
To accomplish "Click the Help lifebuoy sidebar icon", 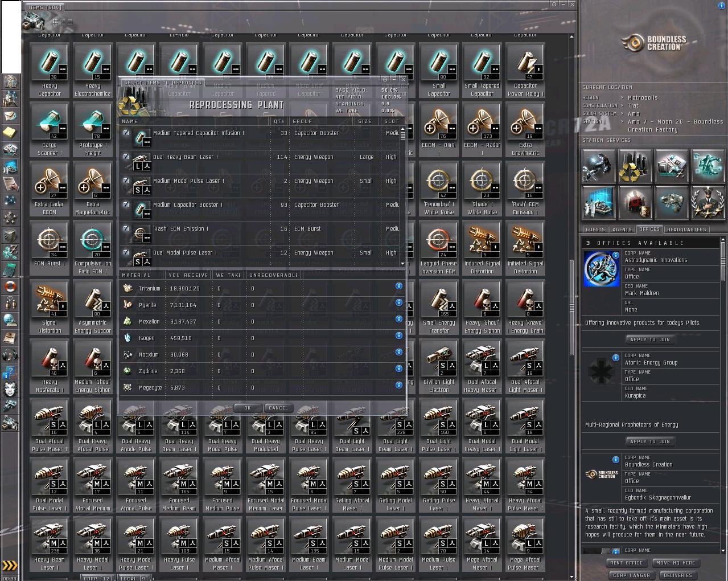I will pyautogui.click(x=10, y=286).
